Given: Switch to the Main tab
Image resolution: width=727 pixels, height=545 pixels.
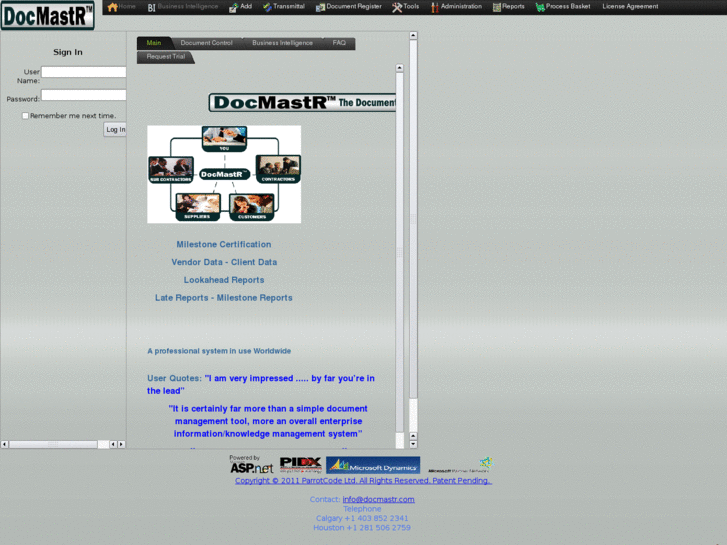Looking at the screenshot, I should [x=154, y=43].
